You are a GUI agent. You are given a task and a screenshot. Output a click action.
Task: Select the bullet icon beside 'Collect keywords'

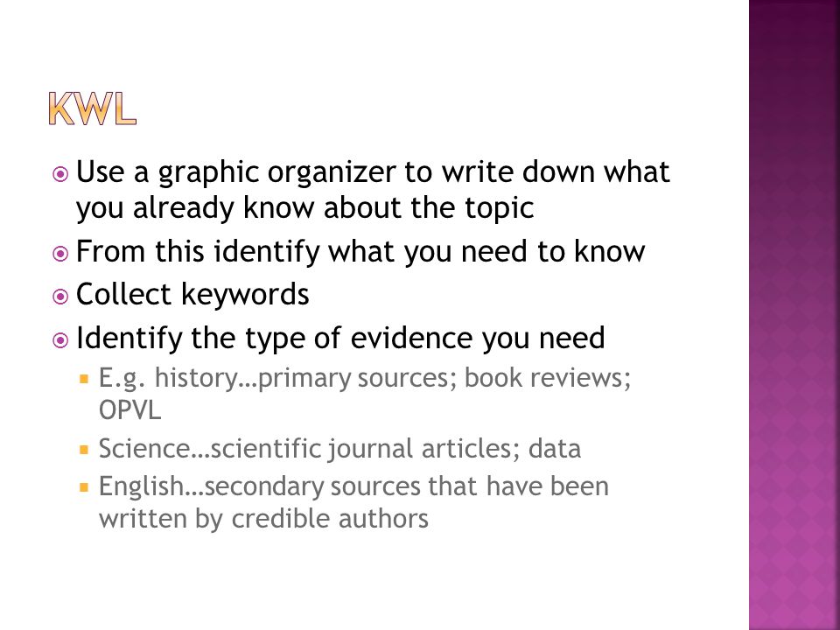click(60, 297)
